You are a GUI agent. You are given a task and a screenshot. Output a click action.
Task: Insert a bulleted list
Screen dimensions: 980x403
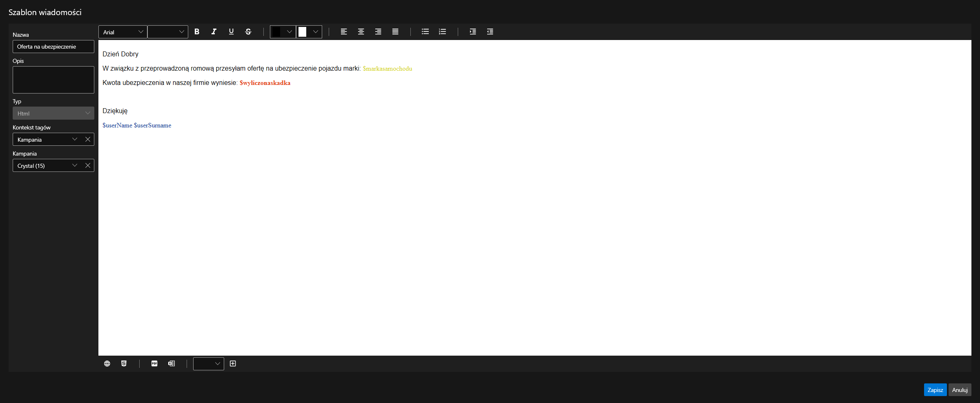tap(425, 31)
